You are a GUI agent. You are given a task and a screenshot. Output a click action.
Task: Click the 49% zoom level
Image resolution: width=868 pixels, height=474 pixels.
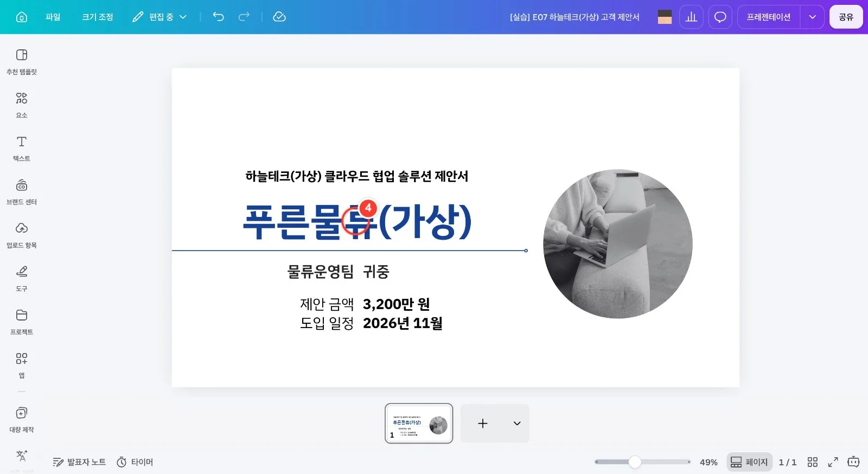(x=709, y=462)
